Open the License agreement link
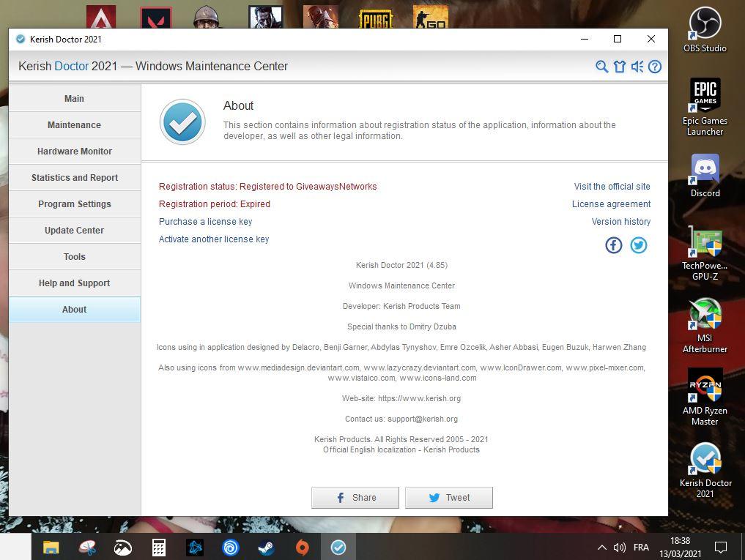 pos(611,204)
